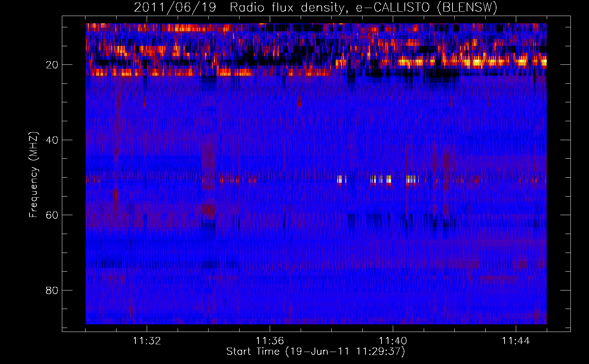Select the 11:36 time axis tick label
Image resolution: width=589 pixels, height=364 pixels.
pyautogui.click(x=270, y=341)
